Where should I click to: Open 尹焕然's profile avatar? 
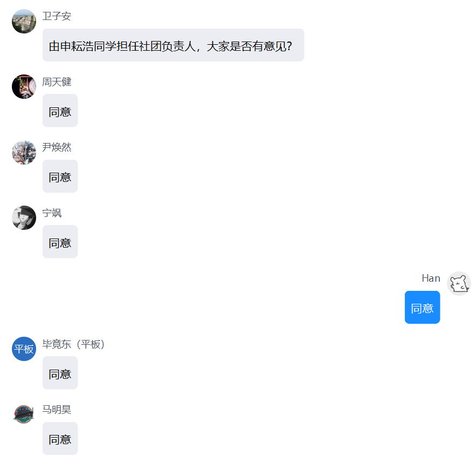pyautogui.click(x=24, y=152)
